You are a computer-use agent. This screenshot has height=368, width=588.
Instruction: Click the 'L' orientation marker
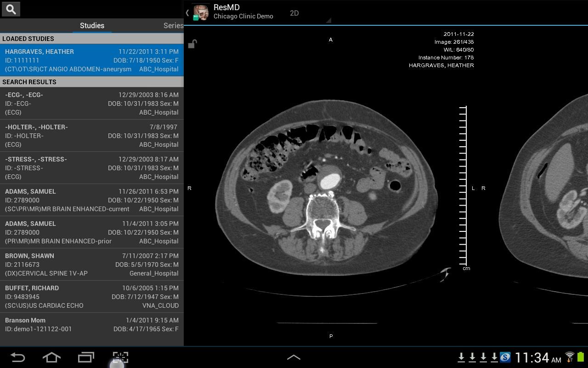(x=473, y=188)
